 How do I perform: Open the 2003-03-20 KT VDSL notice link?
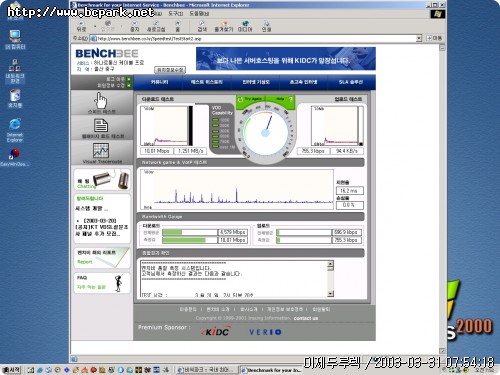[102, 227]
